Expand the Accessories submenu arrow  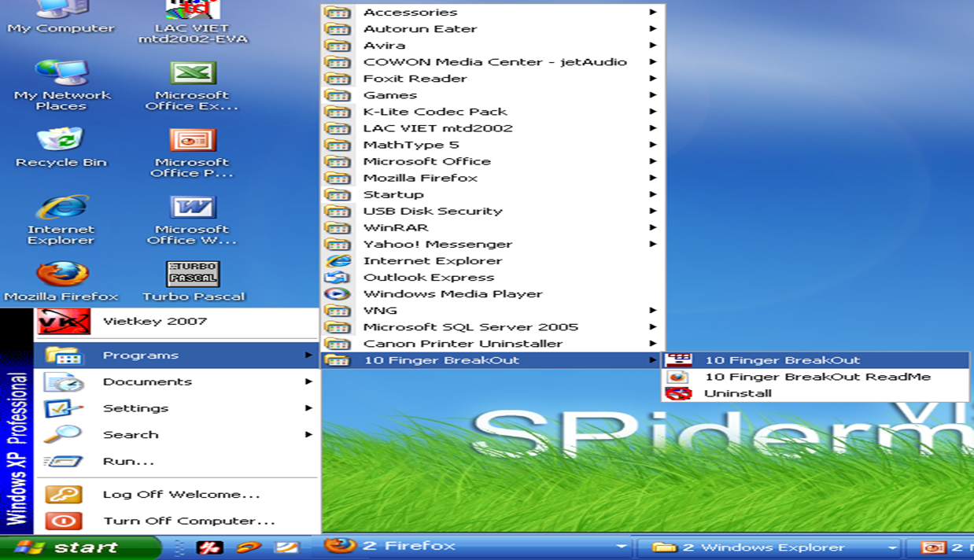click(653, 13)
